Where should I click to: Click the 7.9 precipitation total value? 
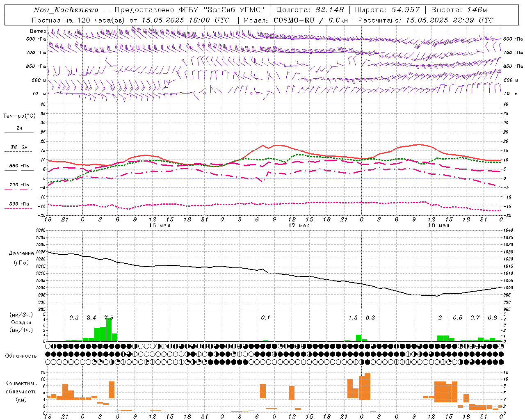coord(109,318)
